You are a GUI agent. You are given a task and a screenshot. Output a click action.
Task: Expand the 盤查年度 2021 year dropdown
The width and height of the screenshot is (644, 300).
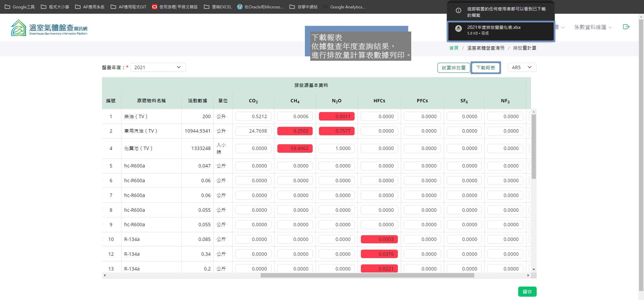158,67
